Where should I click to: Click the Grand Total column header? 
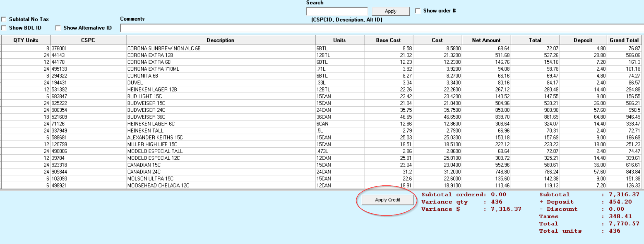pos(624,40)
